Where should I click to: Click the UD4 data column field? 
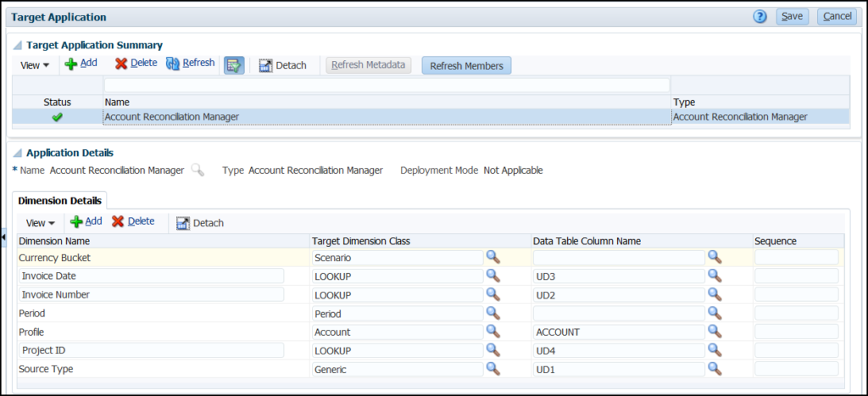(x=619, y=350)
